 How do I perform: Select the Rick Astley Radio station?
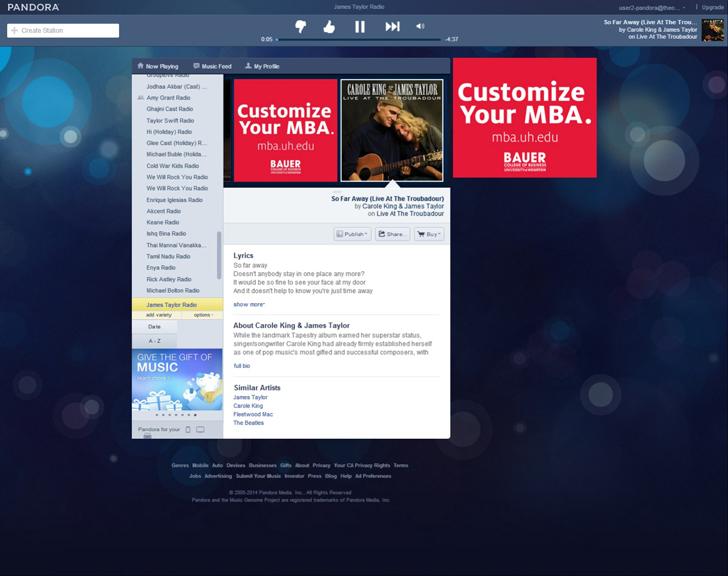(169, 279)
